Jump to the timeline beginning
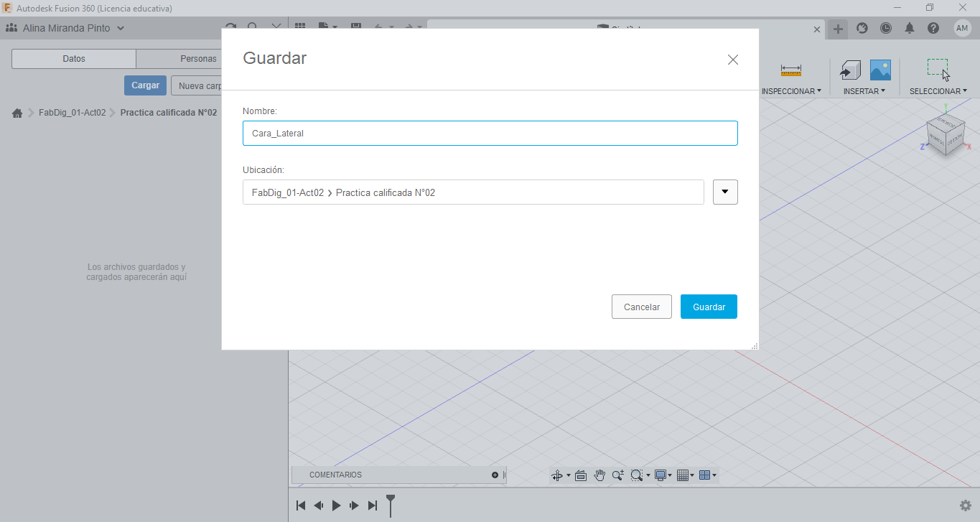Viewport: 980px width, 522px height. tap(302, 505)
